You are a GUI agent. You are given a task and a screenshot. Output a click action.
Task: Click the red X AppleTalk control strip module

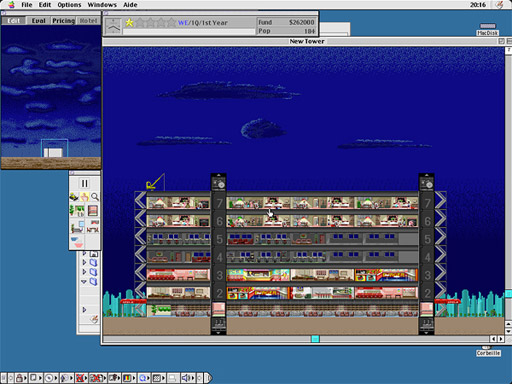[80, 378]
